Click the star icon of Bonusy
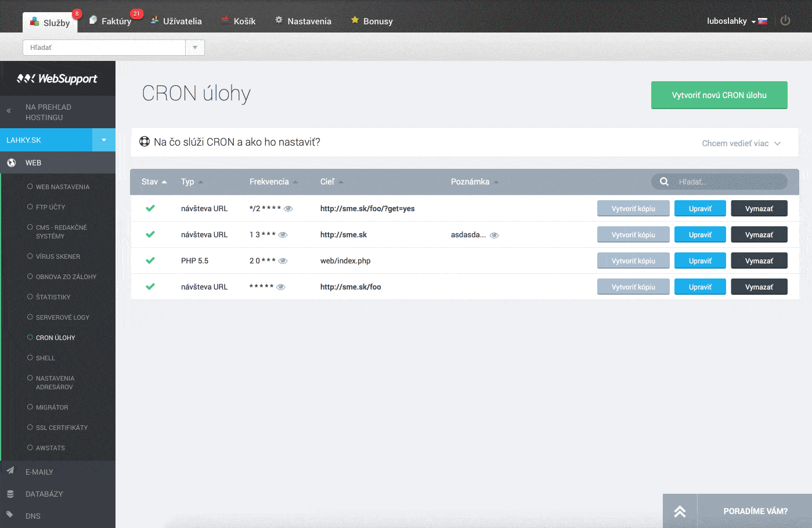 click(355, 20)
